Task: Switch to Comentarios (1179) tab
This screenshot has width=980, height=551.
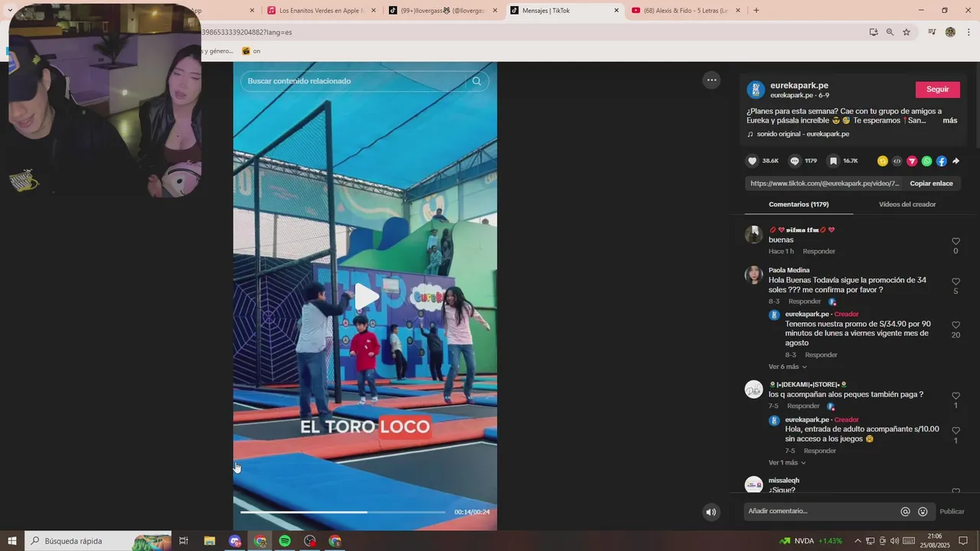Action: pyautogui.click(x=799, y=204)
